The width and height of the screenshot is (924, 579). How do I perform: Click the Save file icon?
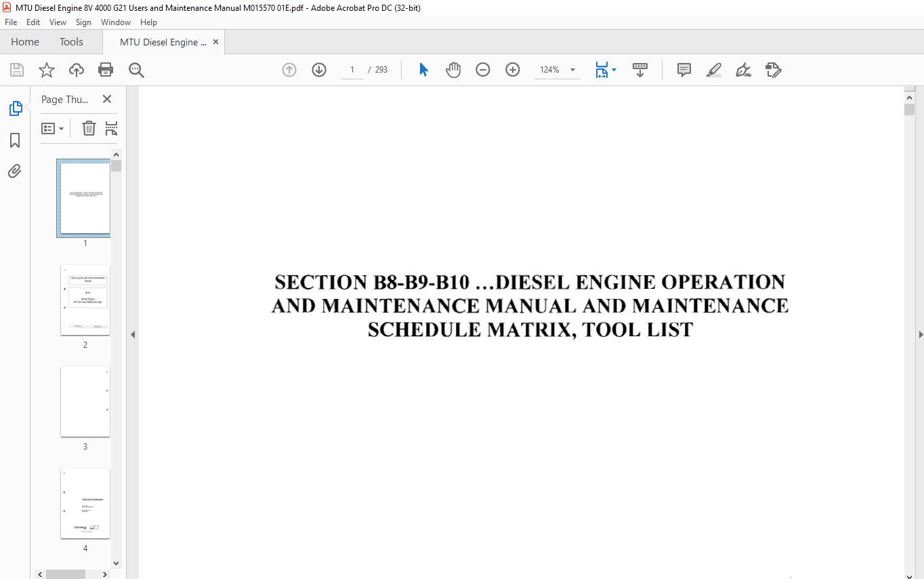point(17,70)
